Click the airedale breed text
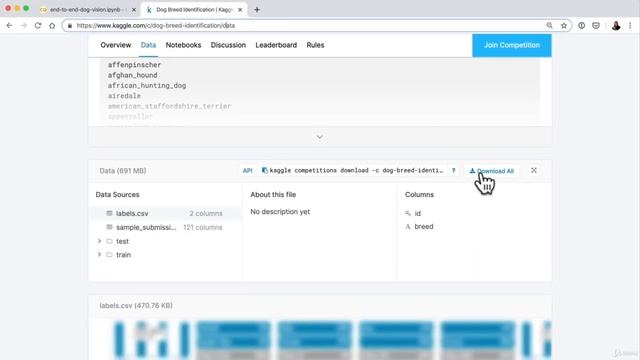The image size is (640, 360). click(x=124, y=96)
